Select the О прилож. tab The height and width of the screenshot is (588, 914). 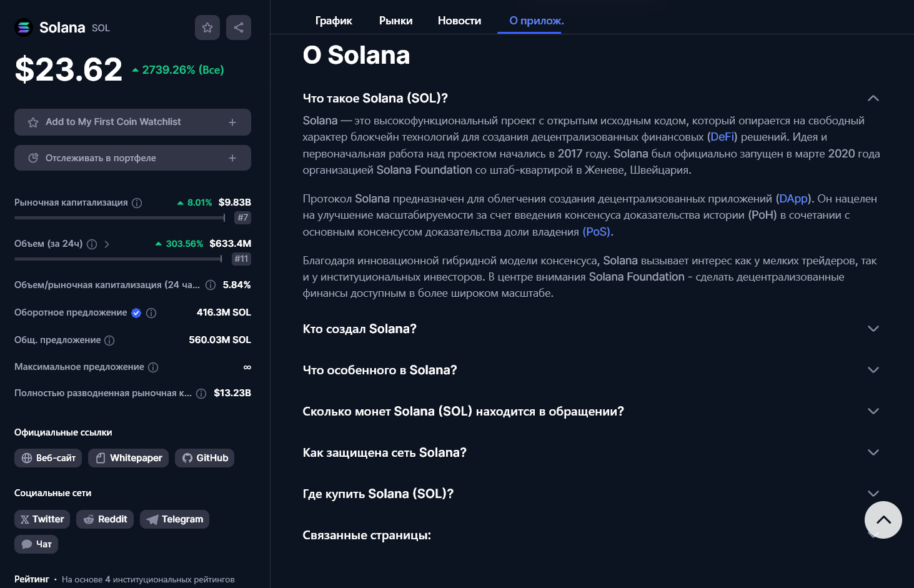(536, 21)
